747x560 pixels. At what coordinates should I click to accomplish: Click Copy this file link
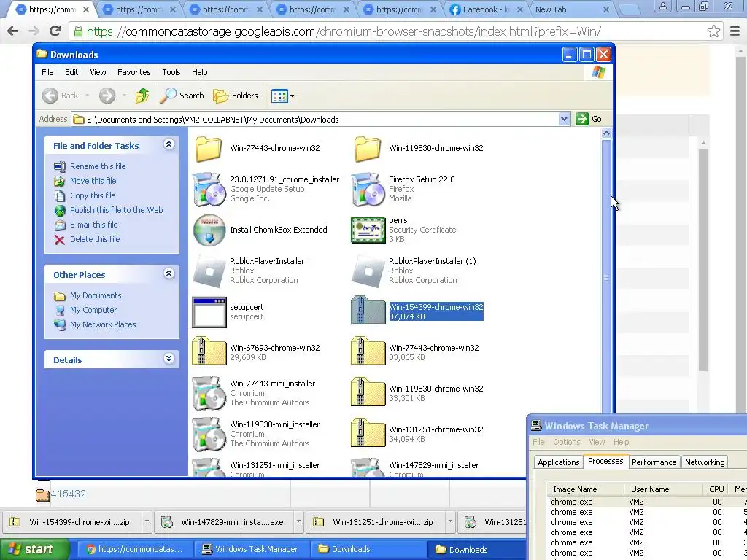(x=93, y=195)
